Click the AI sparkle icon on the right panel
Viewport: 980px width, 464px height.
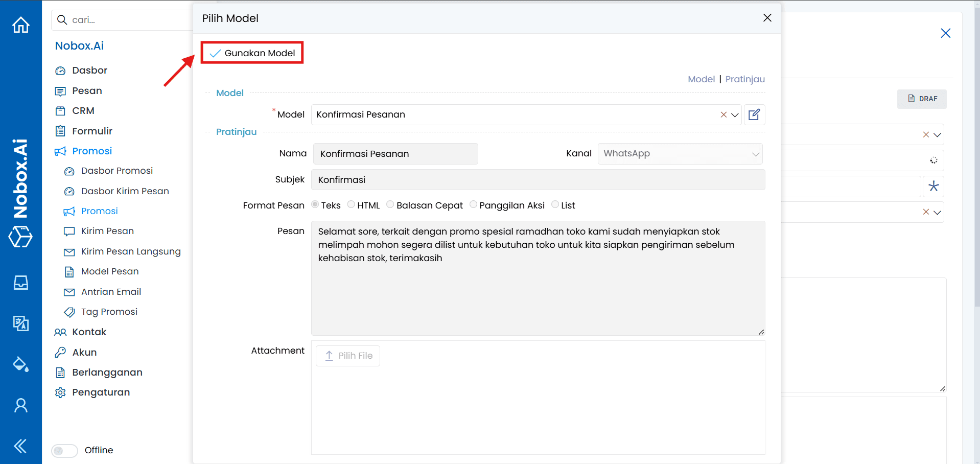point(934,187)
